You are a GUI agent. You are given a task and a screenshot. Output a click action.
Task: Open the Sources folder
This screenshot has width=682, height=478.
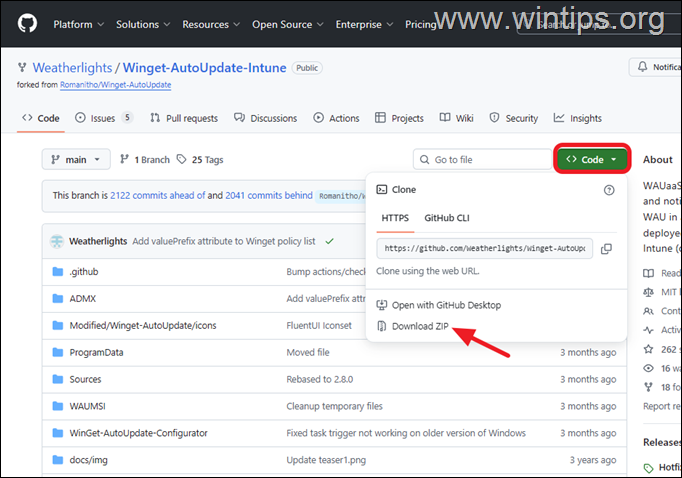point(85,380)
